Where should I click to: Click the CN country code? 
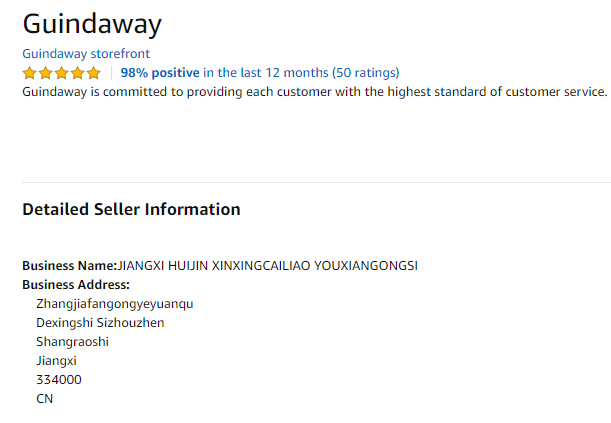[44, 399]
